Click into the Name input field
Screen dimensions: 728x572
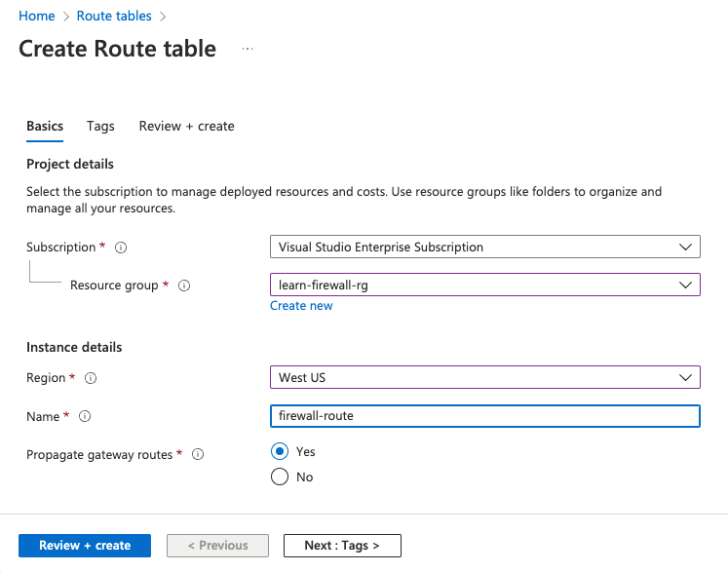click(485, 416)
